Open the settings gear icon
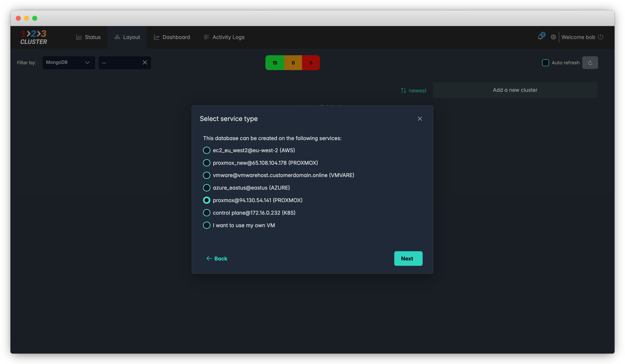The image size is (625, 364). coord(553,37)
